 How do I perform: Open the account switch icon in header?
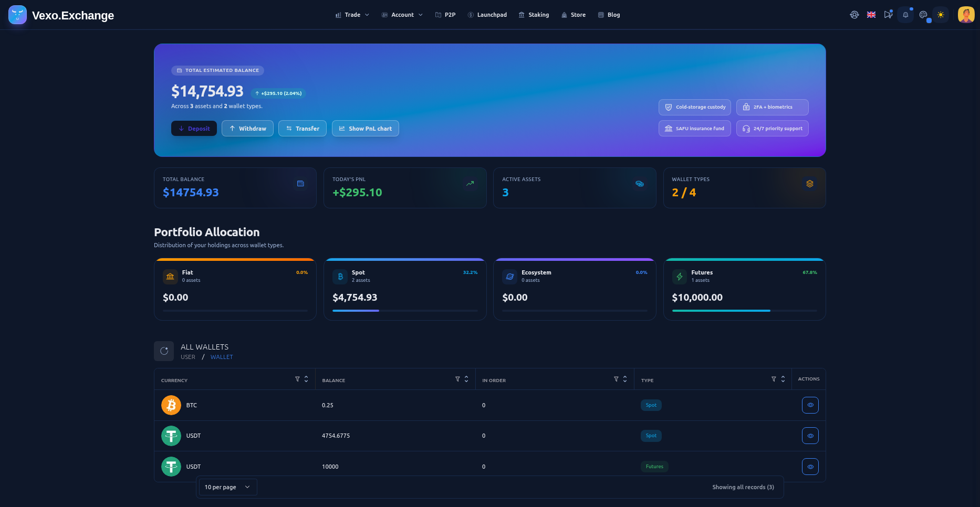854,15
